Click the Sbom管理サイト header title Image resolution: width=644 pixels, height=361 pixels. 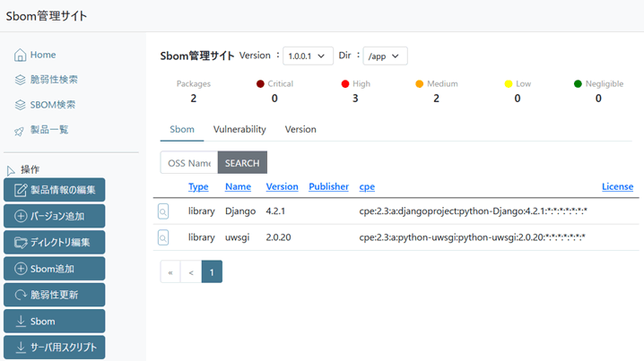[x=47, y=16]
